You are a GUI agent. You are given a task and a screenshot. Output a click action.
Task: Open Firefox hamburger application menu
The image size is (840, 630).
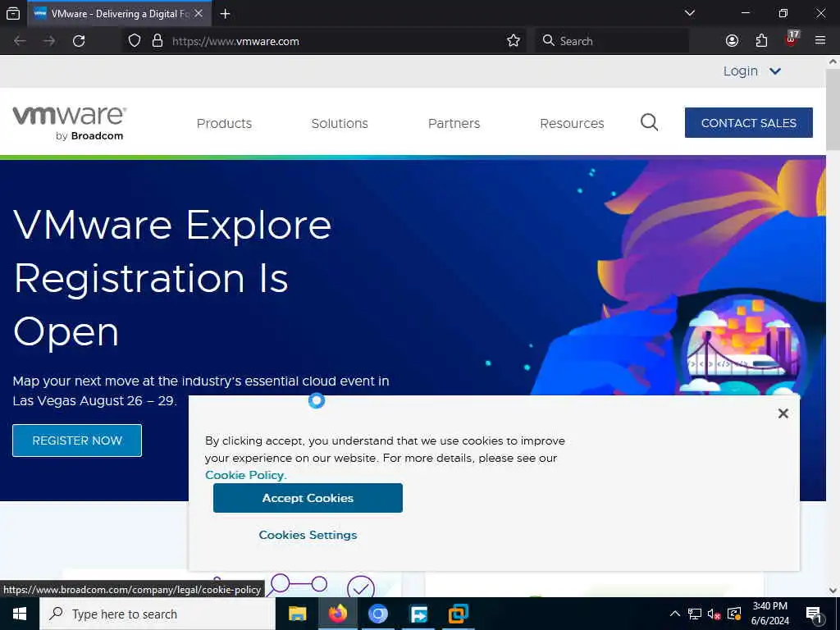(820, 41)
